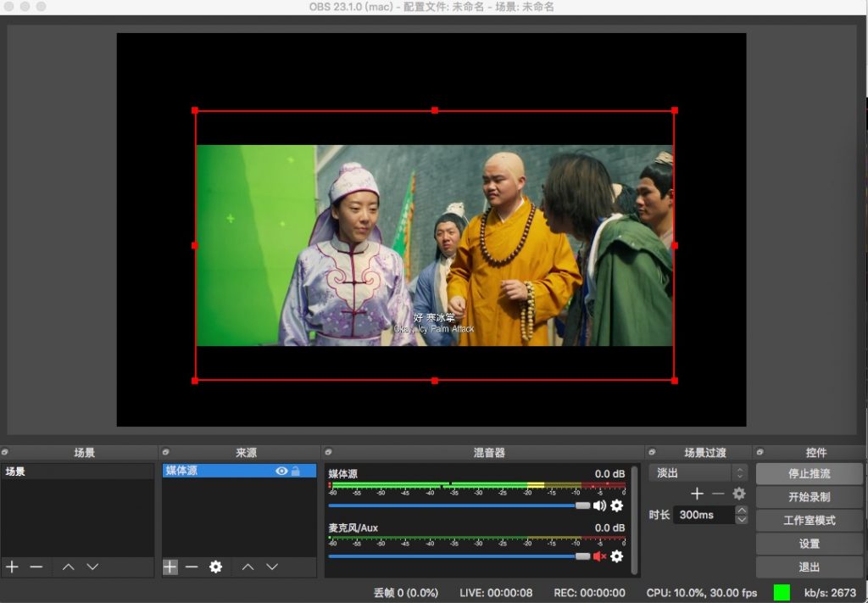Enable 工作室模式 studio mode
This screenshot has height=603, width=868.
tap(809, 521)
